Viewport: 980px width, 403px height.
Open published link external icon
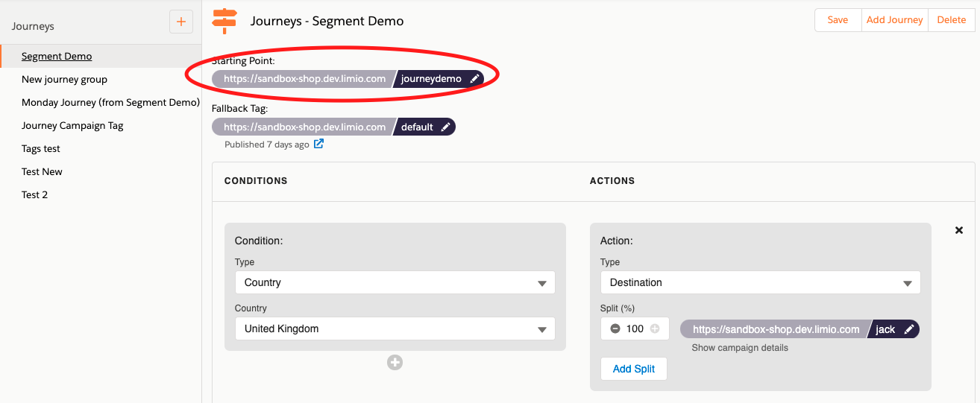click(x=318, y=144)
